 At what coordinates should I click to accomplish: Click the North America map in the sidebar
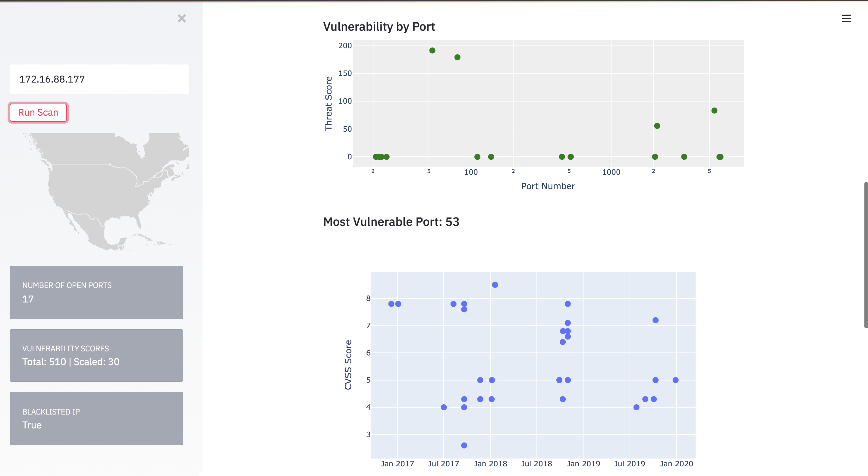coord(105,191)
